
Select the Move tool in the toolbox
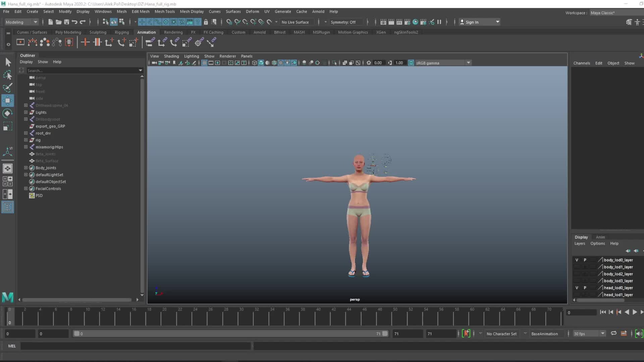click(x=7, y=101)
